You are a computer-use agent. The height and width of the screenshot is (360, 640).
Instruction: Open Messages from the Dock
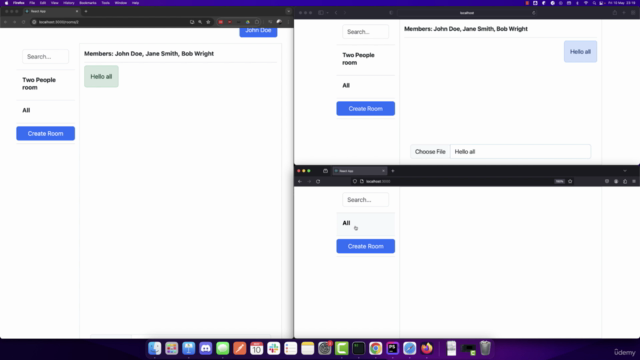[222, 348]
